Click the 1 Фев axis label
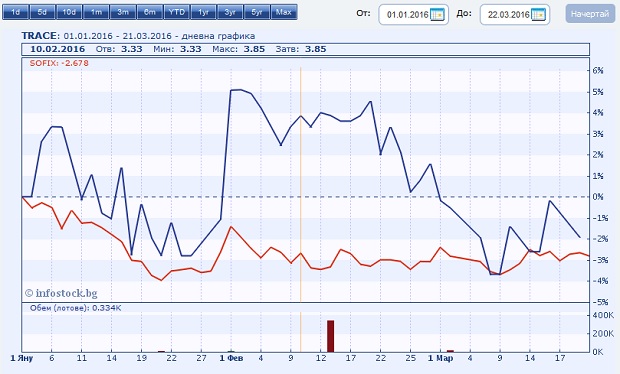Image resolution: width=620 pixels, height=374 pixels. tap(231, 358)
